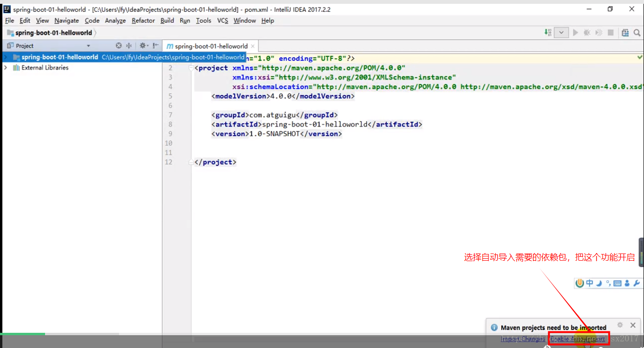Select the External Libraries tree item
Viewport: 644px width, 348px height.
point(45,67)
